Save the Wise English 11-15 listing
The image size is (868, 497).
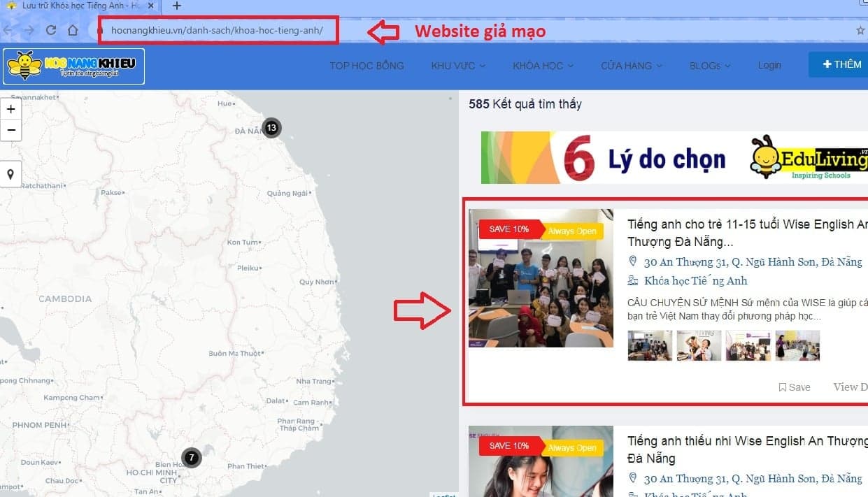tap(795, 387)
